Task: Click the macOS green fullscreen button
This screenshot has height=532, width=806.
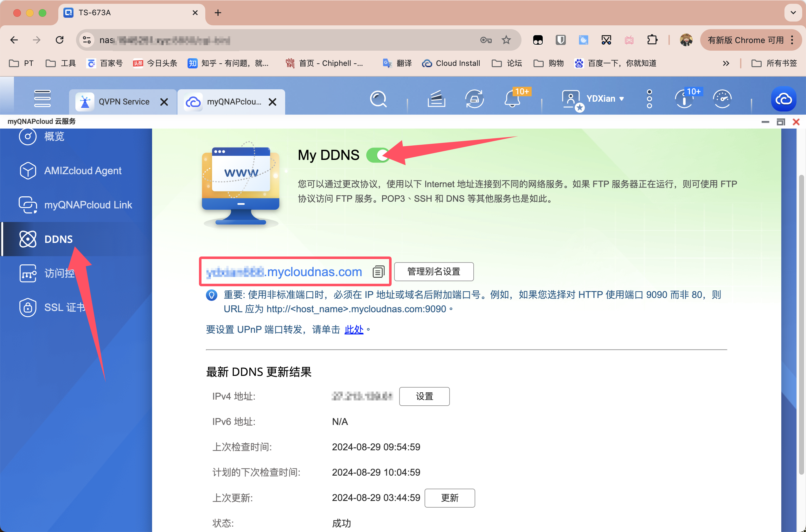Action: 42,13
